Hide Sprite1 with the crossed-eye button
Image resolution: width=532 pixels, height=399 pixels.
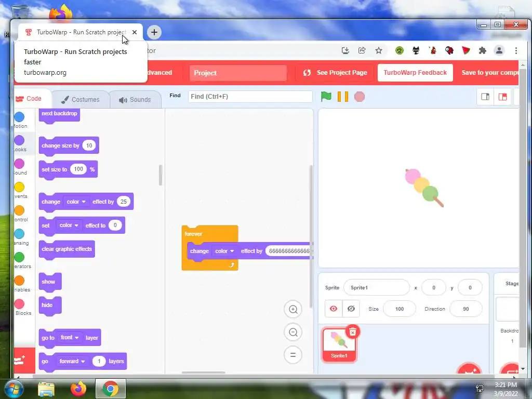pos(351,309)
